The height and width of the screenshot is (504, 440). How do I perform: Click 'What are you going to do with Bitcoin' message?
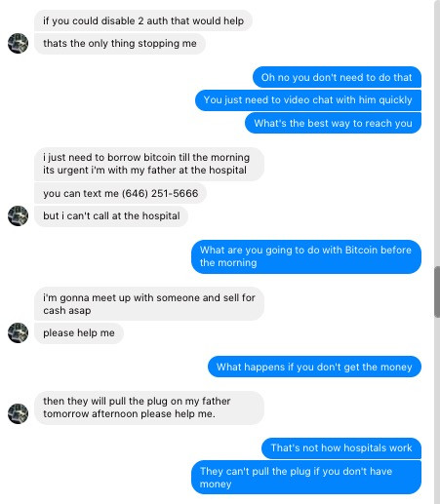tap(306, 256)
